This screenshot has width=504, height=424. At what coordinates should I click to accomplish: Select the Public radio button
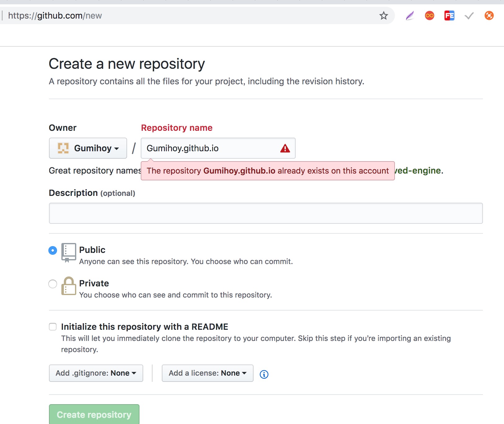(x=53, y=250)
